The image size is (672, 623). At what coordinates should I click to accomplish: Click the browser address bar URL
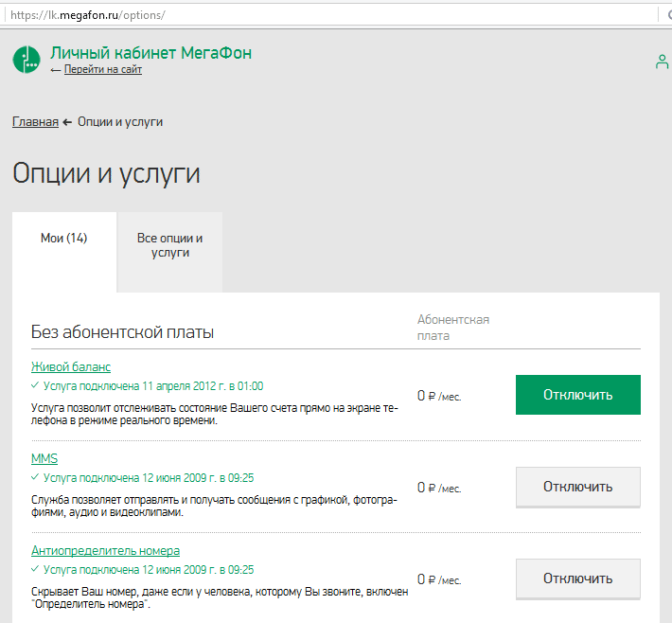(x=88, y=16)
